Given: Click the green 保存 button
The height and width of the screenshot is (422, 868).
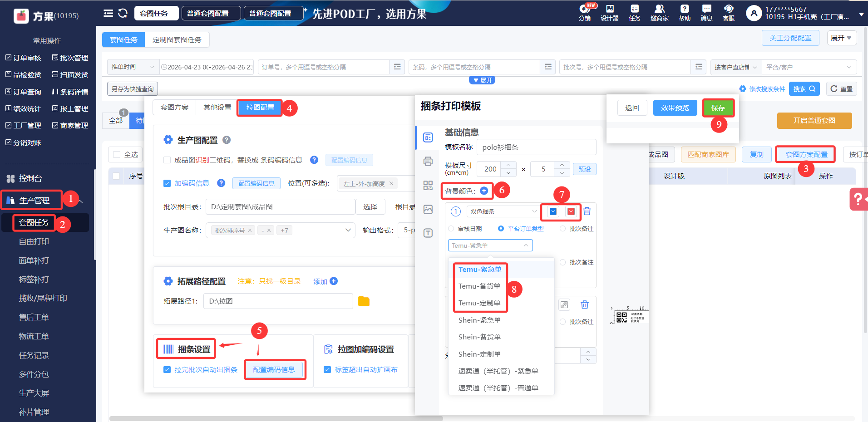Looking at the screenshot, I should [x=718, y=108].
